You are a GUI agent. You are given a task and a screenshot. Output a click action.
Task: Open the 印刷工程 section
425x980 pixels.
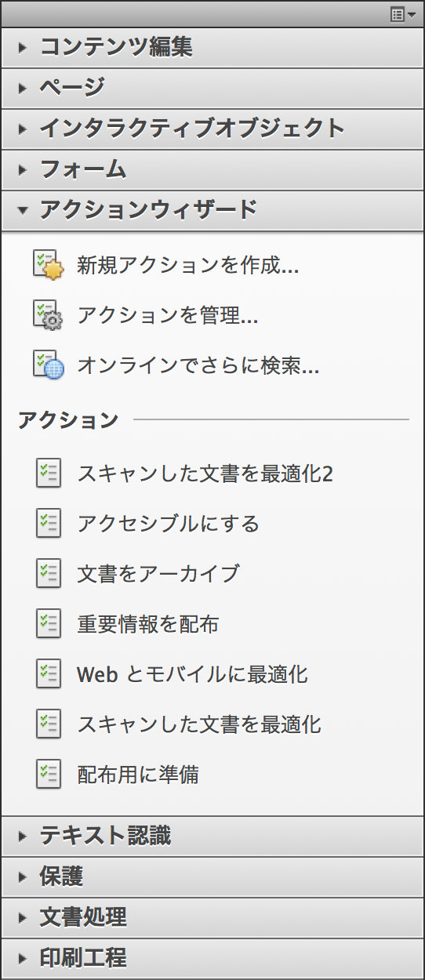pos(212,958)
